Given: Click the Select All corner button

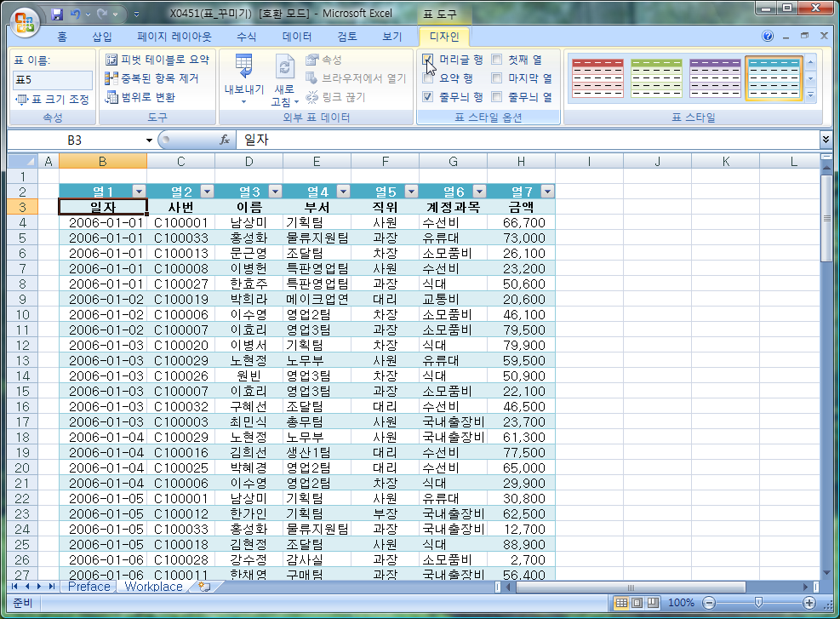Looking at the screenshot, I should point(22,161).
